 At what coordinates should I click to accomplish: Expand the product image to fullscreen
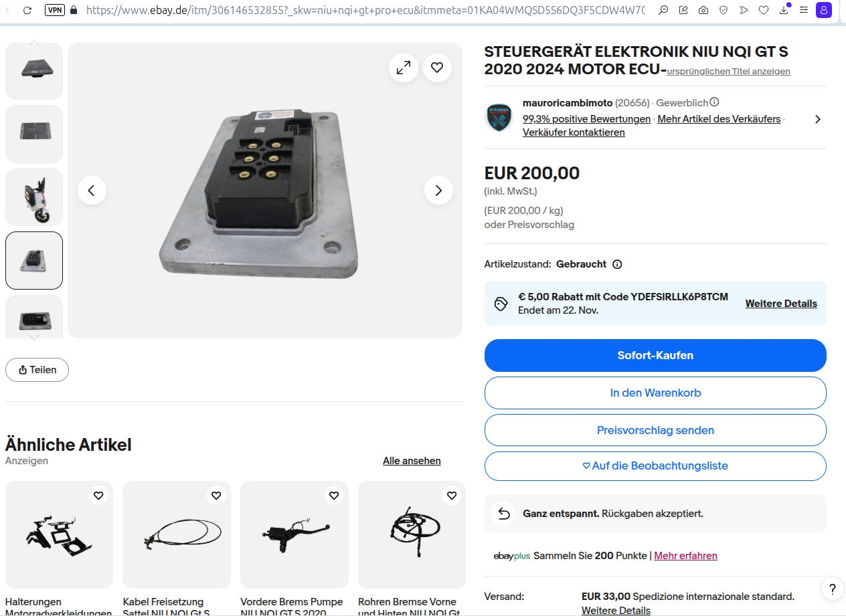404,68
